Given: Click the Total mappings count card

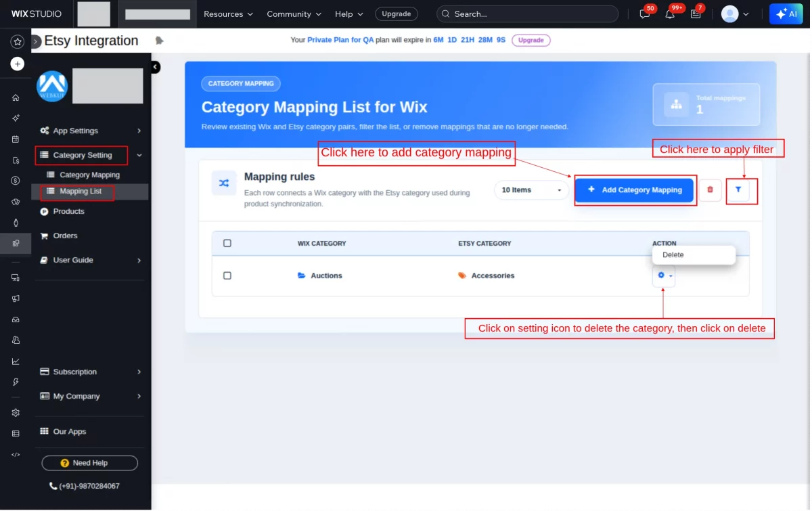Looking at the screenshot, I should click(706, 104).
